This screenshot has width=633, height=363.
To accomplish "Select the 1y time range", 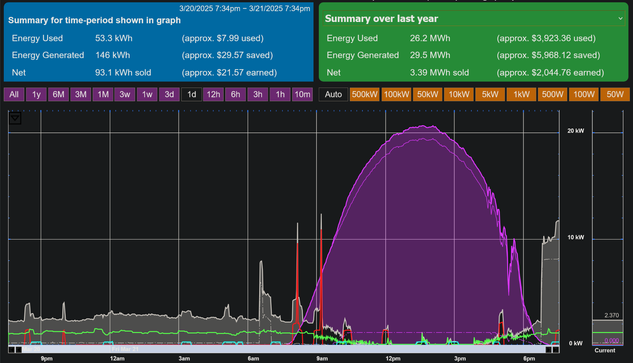I will (x=36, y=94).
